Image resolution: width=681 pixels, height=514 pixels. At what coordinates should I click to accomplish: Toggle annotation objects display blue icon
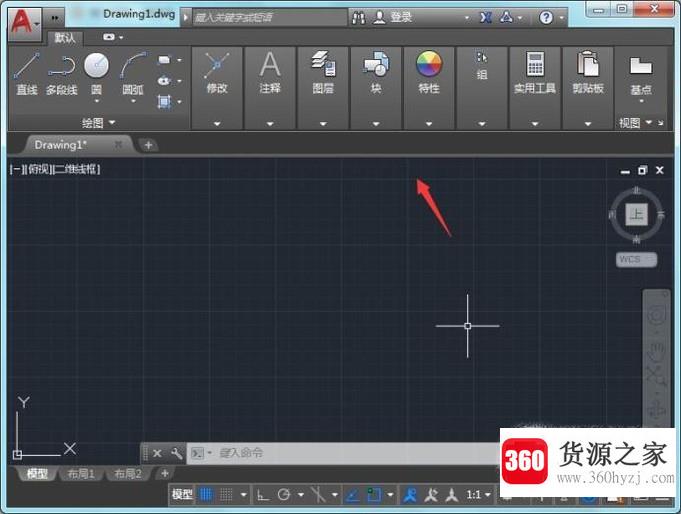click(410, 495)
